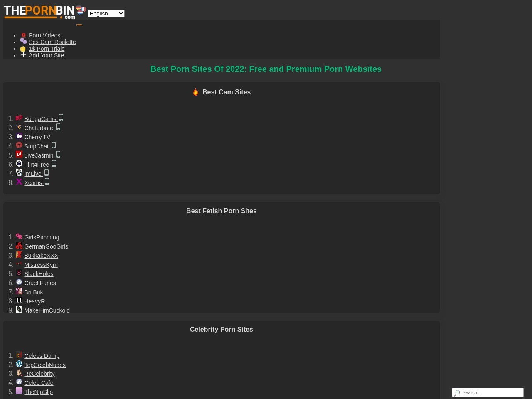Viewport: 532px width, 399px height.
Task: Click the mobile phone icon next to LiveJasmin
Action: (x=58, y=154)
